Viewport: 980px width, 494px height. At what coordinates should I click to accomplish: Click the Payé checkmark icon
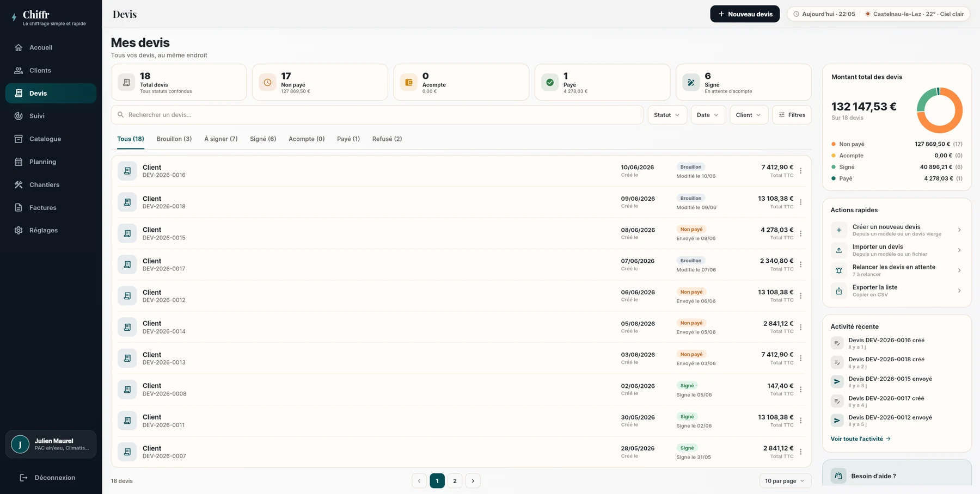coord(550,82)
